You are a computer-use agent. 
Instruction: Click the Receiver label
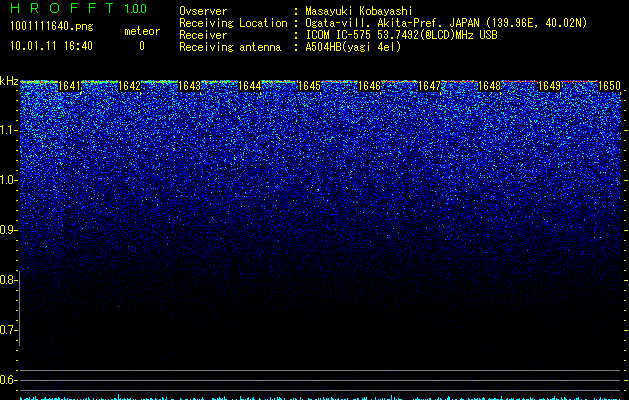coord(203,35)
